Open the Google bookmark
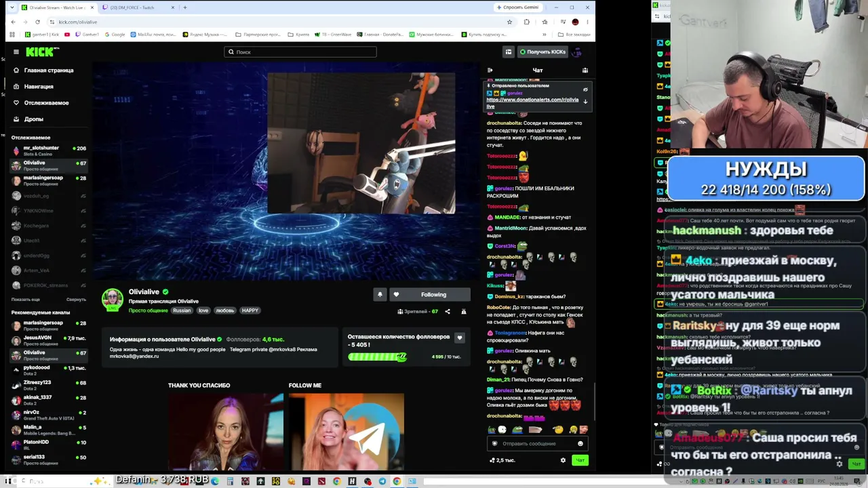868x488 pixels. point(115,35)
